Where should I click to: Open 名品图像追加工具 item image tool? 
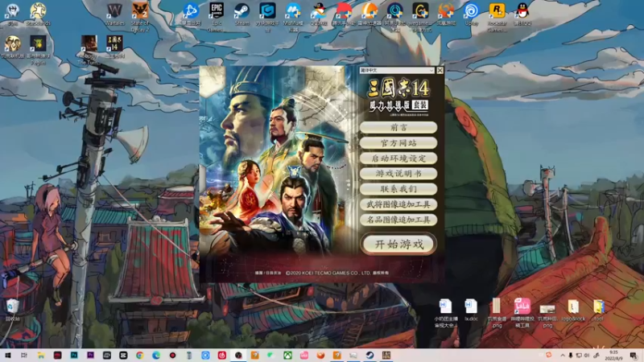click(398, 220)
